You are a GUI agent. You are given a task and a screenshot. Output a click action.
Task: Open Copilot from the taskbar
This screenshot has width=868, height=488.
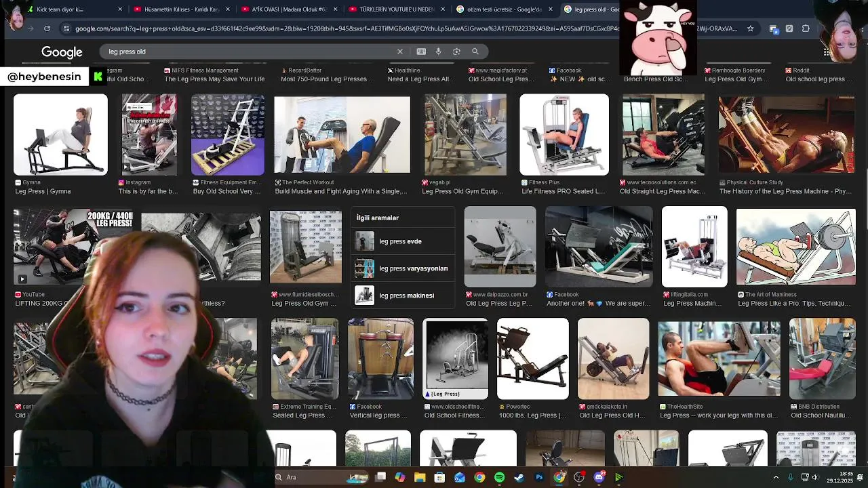point(400,477)
